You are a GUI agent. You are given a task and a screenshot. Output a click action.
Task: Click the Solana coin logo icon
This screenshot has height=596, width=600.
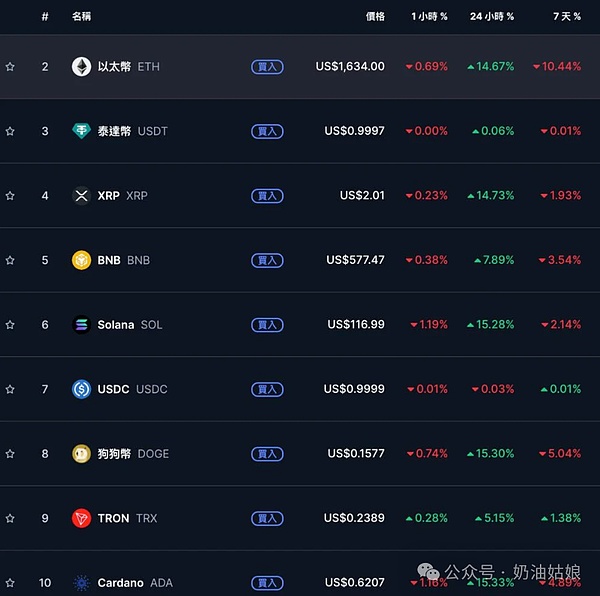tap(81, 325)
